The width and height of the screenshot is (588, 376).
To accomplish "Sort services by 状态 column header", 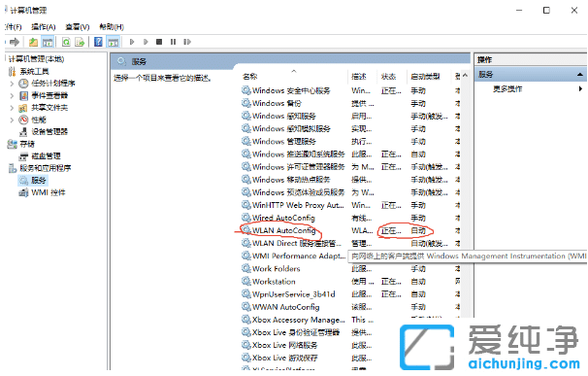I will click(388, 77).
